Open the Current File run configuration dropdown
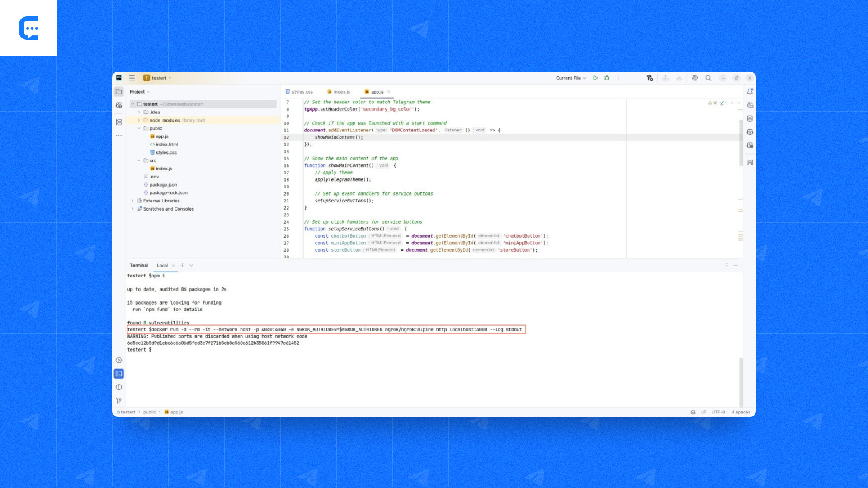Screen dimensions: 868x488 (x=571, y=78)
